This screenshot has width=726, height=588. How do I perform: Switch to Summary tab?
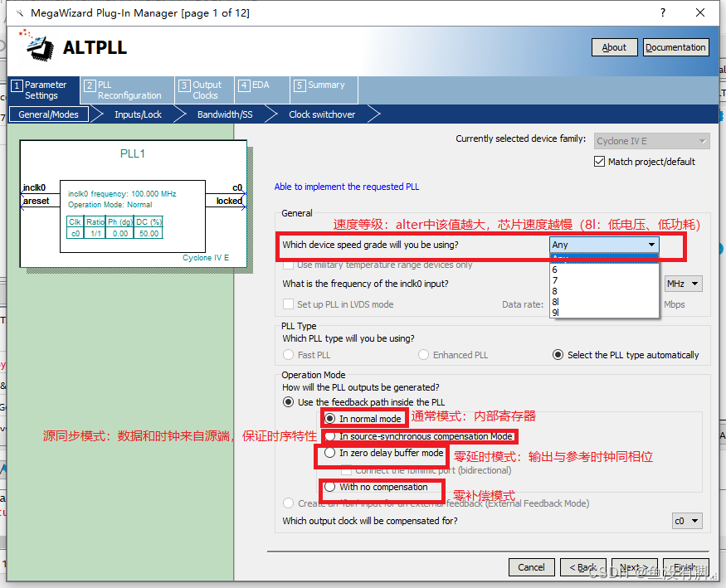[324, 90]
